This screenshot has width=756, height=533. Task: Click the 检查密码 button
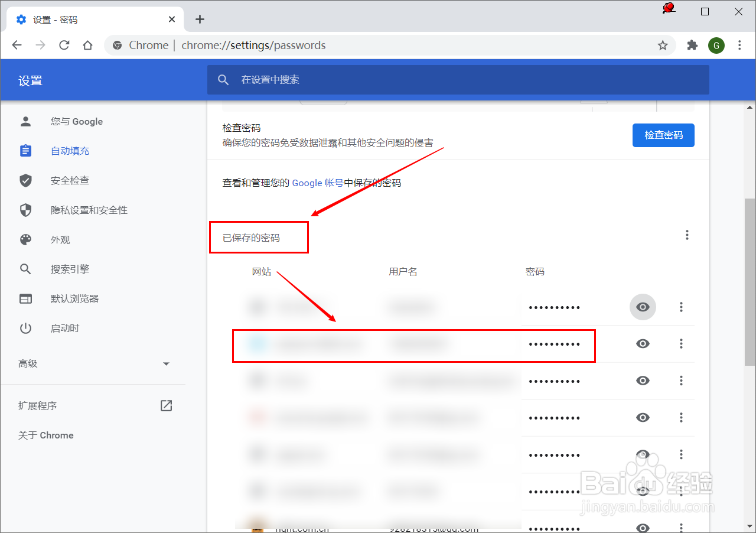pos(663,135)
